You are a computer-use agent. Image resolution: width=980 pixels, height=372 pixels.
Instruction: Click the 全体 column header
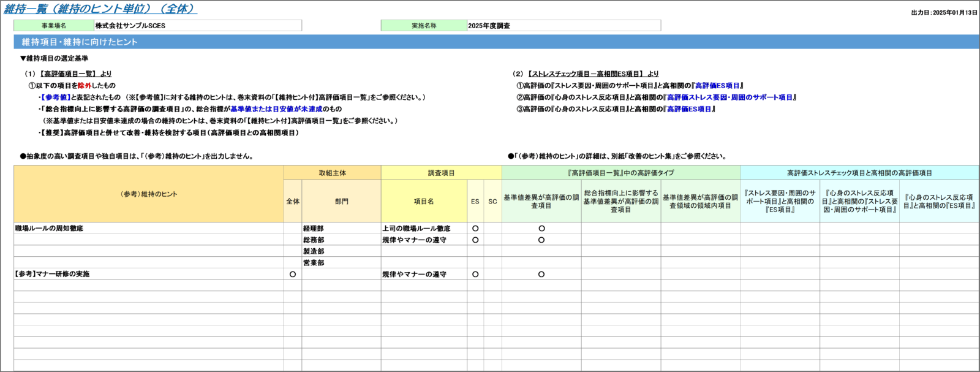pos(293,201)
